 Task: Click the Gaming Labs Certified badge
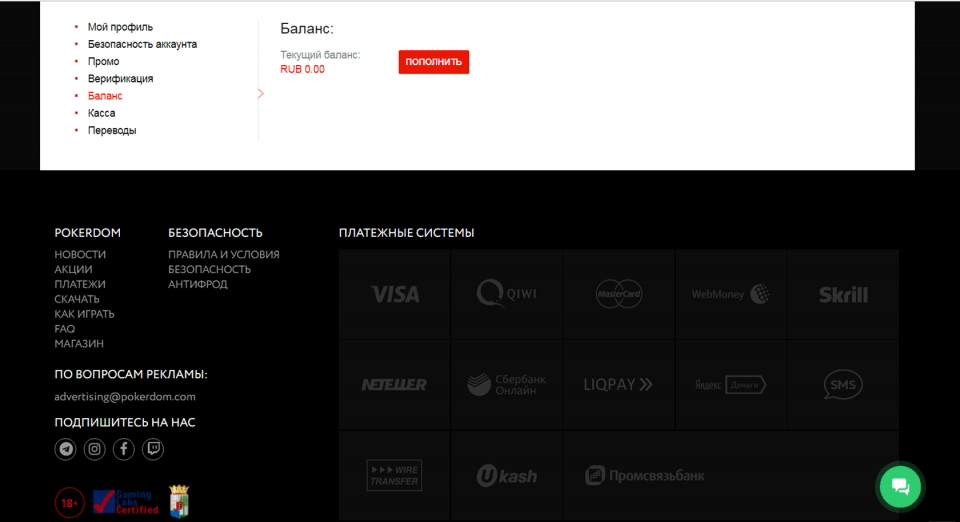coord(125,502)
